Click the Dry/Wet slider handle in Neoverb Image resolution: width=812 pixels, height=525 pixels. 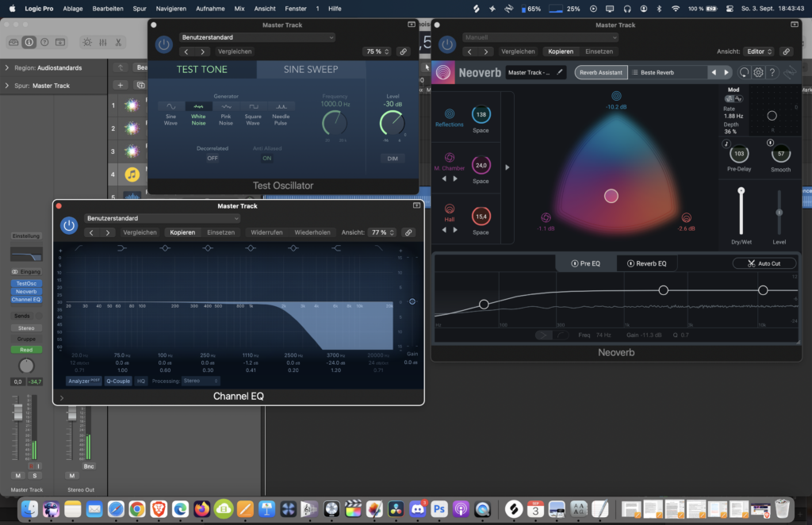click(741, 191)
